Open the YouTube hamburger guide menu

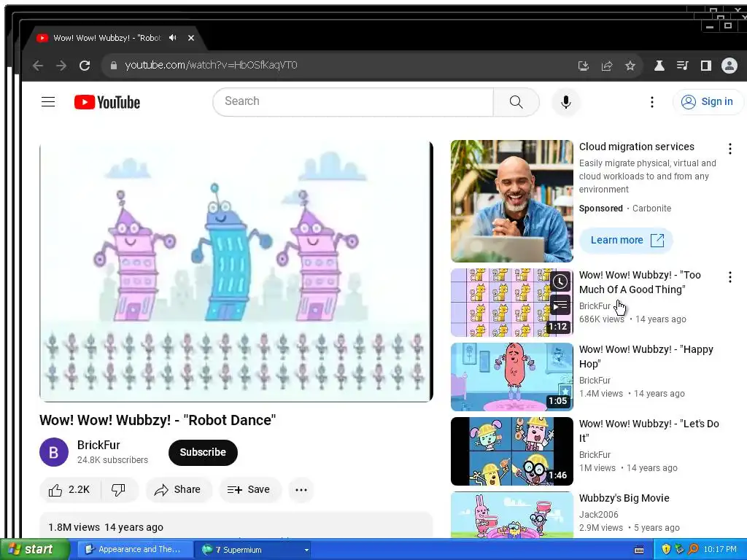click(x=48, y=102)
